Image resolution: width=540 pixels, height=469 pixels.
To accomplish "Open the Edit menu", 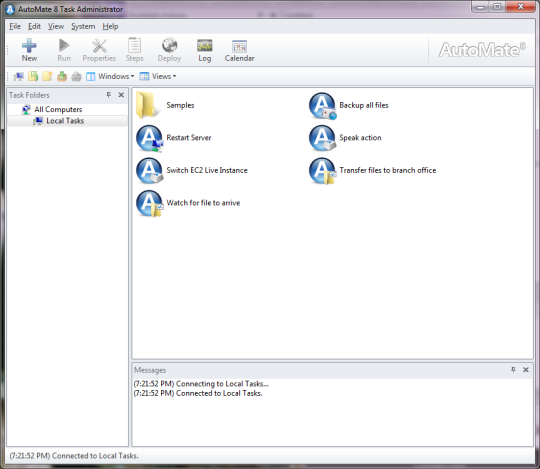I will (34, 27).
